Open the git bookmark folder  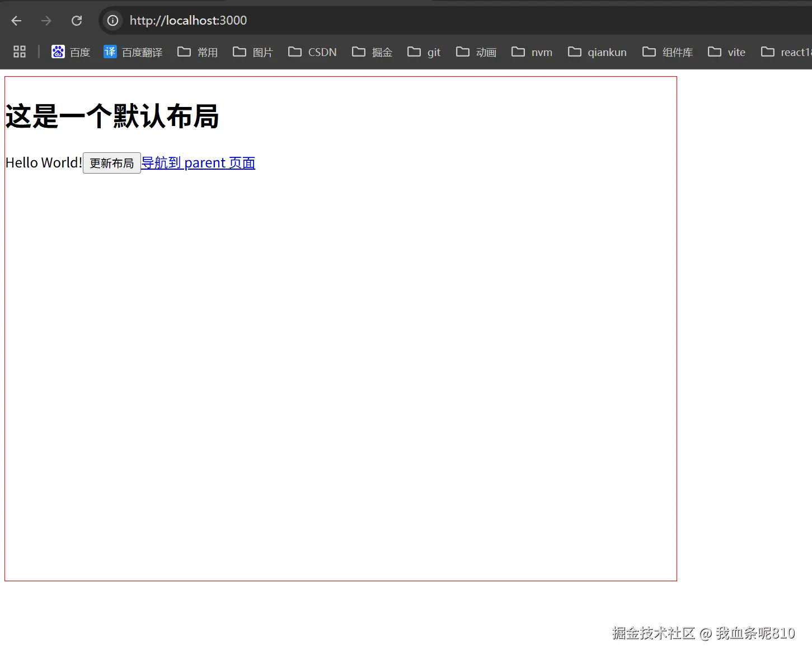click(x=424, y=52)
